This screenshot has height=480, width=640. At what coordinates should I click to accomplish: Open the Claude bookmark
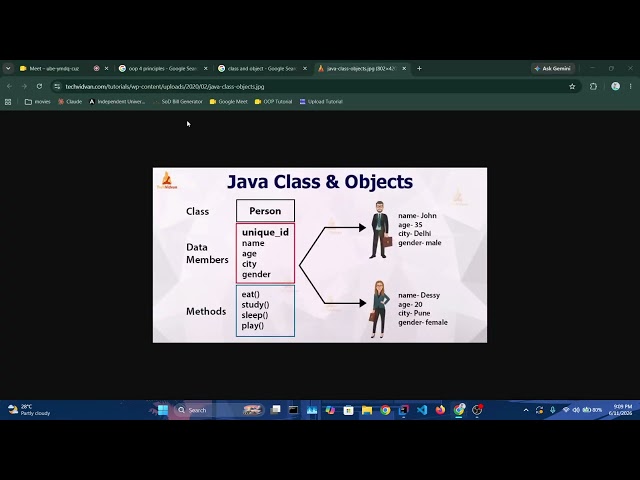pyautogui.click(x=70, y=102)
